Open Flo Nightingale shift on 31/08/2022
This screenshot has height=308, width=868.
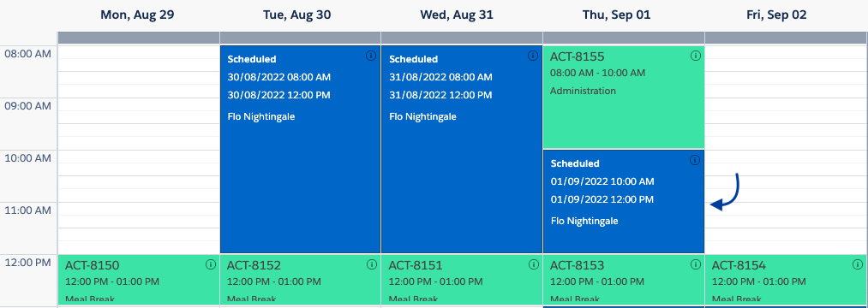click(x=462, y=150)
